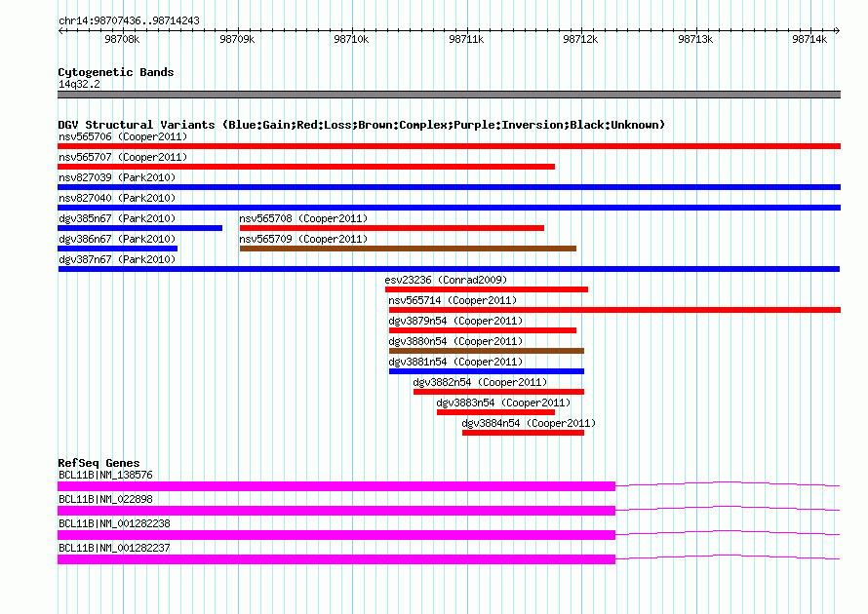
Task: Click the DGV Structural Variants track title
Action: [x=361, y=125]
